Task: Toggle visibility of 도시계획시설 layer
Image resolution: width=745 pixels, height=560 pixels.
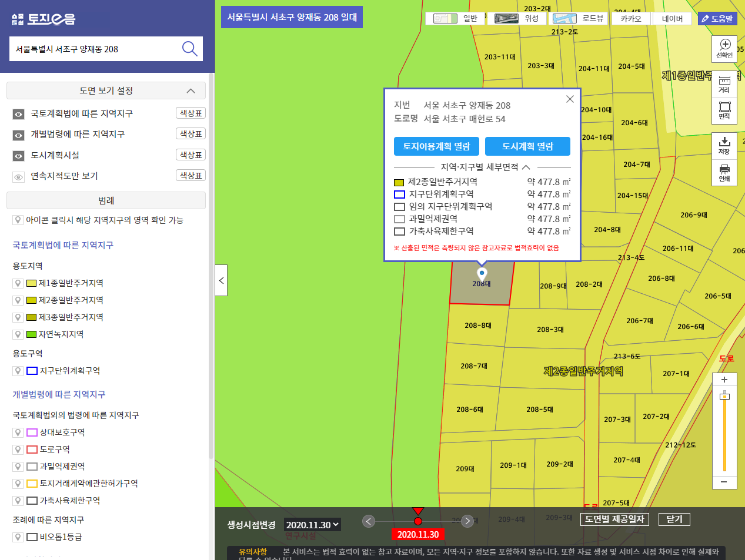Action: coord(19,156)
